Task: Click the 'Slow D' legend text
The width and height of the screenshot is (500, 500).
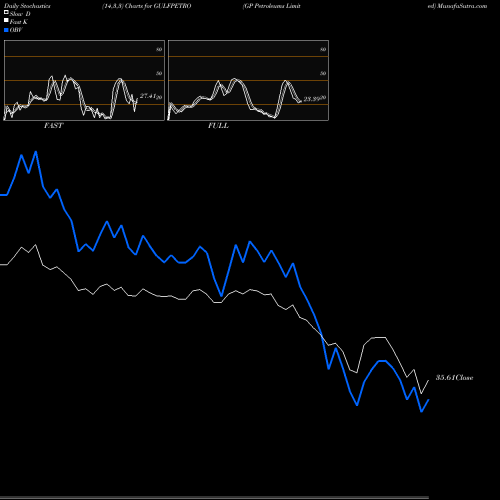Action: (x=20, y=14)
